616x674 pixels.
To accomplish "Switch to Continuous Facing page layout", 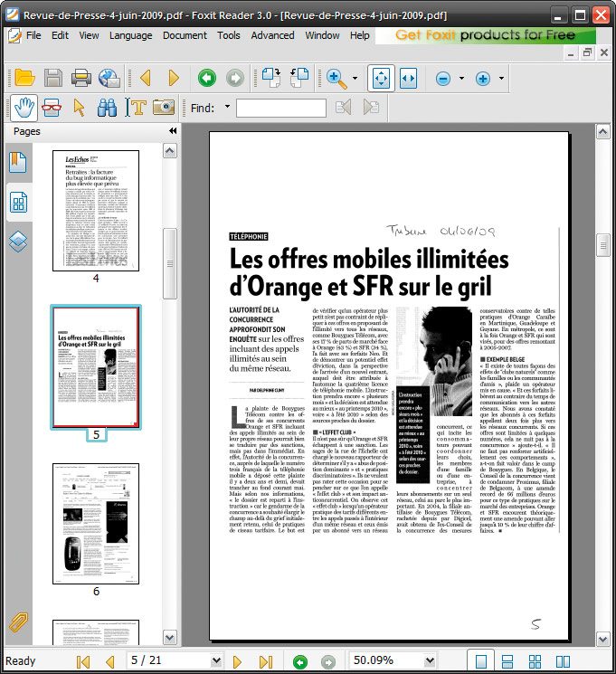I will click(535, 661).
